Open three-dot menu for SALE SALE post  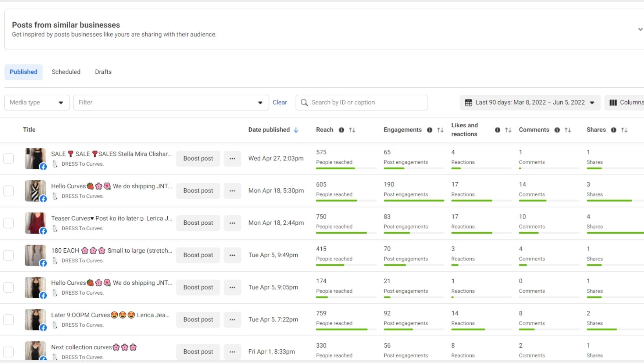click(232, 159)
